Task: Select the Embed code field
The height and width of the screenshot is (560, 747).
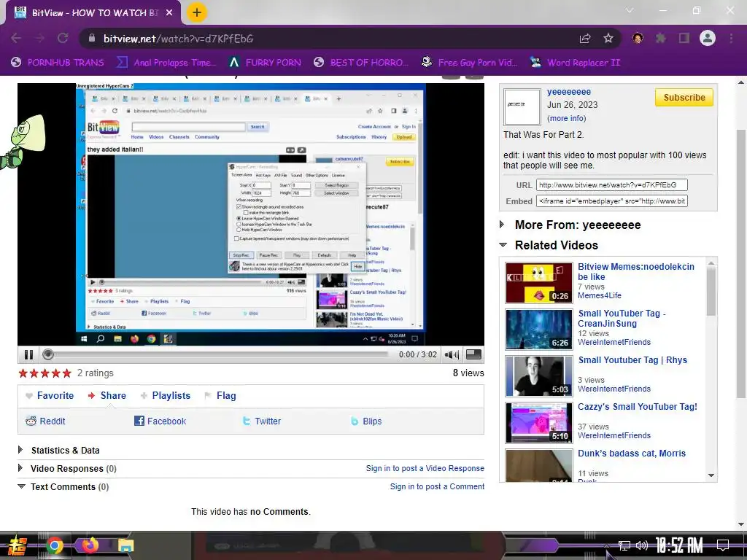Action: click(612, 201)
